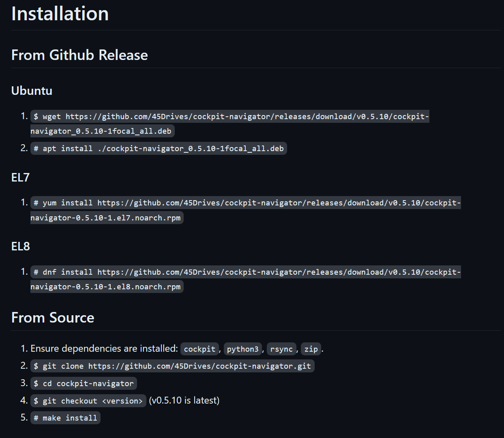
Task: Click the dnf install rpm command
Action: [x=246, y=272]
